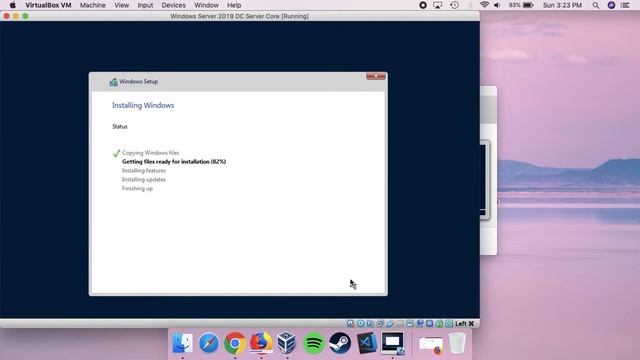Launch Steam from the Dock

click(x=340, y=342)
